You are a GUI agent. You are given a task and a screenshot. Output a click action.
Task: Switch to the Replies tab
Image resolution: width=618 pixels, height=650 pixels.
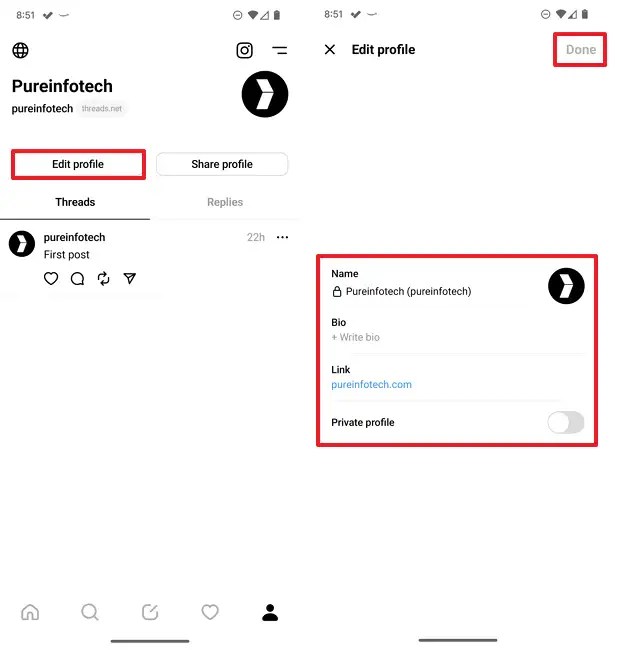(225, 202)
